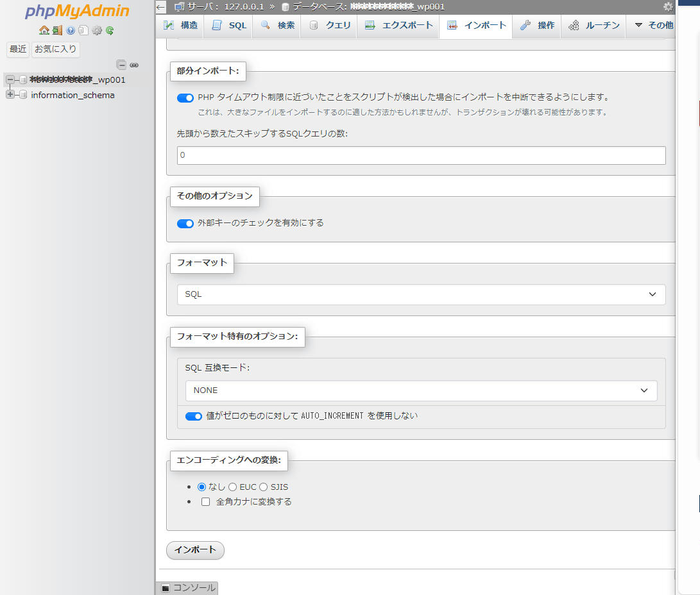
Task: Click the collapse all icon in navigation tree
Action: pos(121,65)
